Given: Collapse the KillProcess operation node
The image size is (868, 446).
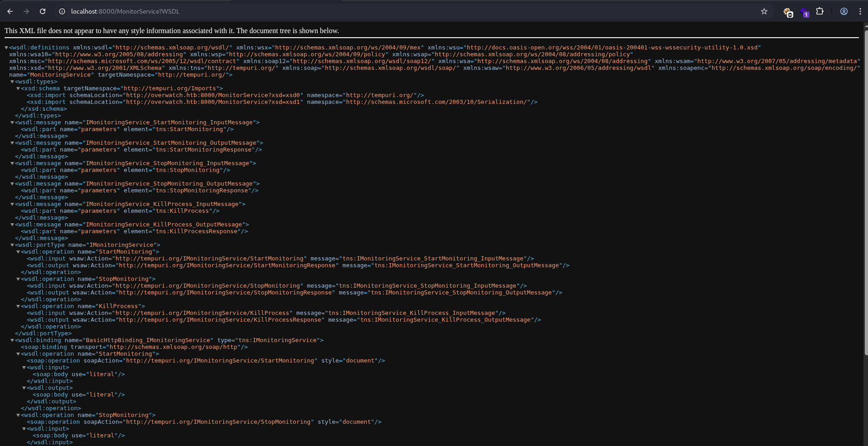Looking at the screenshot, I should coord(18,306).
